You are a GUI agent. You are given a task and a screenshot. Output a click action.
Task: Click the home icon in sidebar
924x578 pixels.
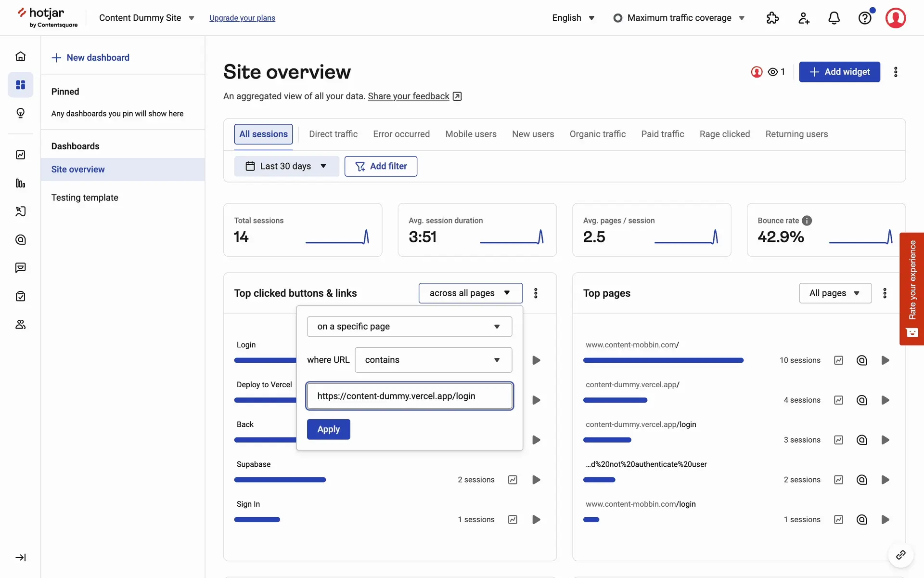click(x=20, y=56)
